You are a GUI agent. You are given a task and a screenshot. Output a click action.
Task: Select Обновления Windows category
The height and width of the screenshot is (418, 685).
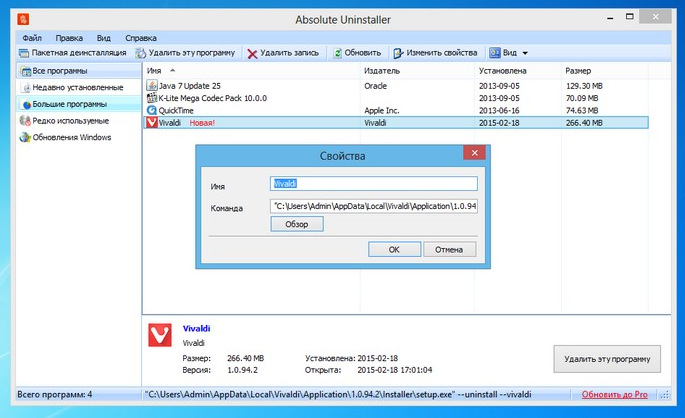pos(79,137)
